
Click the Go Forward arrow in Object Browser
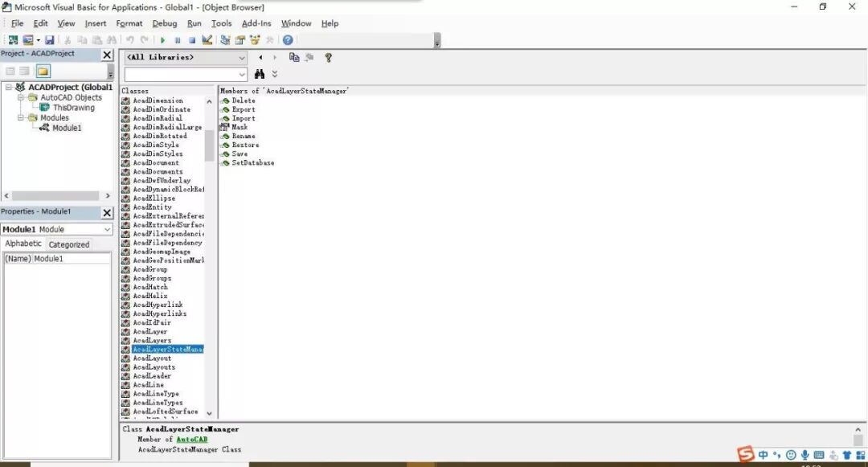tap(275, 58)
